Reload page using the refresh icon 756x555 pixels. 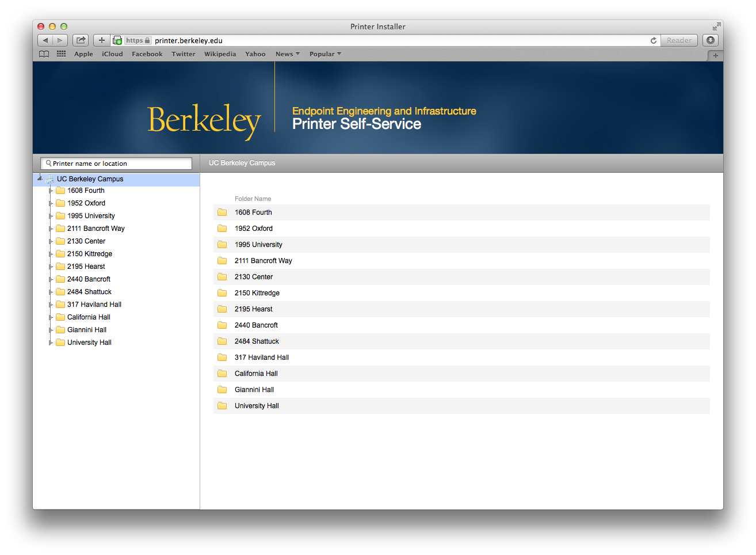(654, 40)
